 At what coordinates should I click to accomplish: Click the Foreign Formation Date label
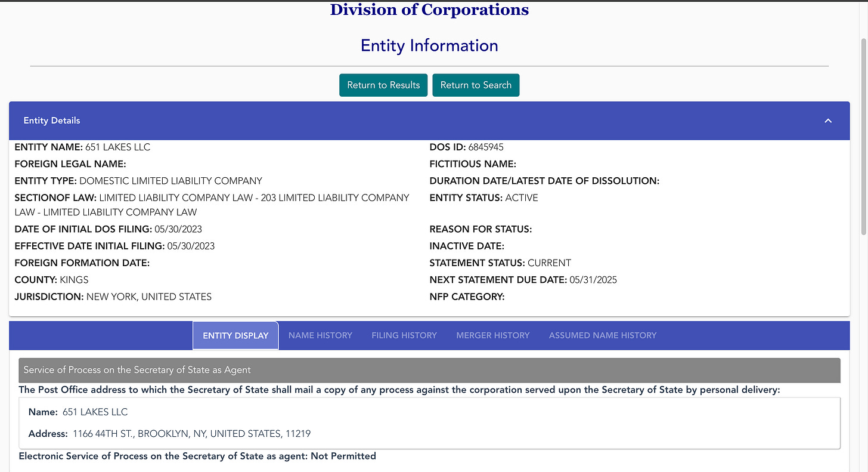[x=82, y=263]
